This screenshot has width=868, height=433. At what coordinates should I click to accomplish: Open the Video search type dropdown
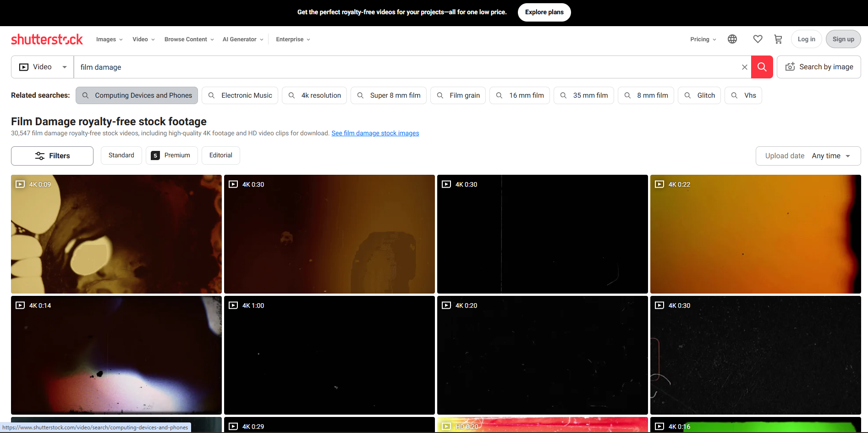42,67
